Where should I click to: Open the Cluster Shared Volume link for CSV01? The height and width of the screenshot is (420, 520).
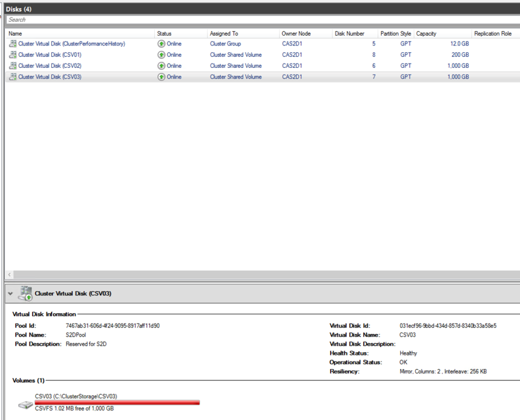[235, 55]
